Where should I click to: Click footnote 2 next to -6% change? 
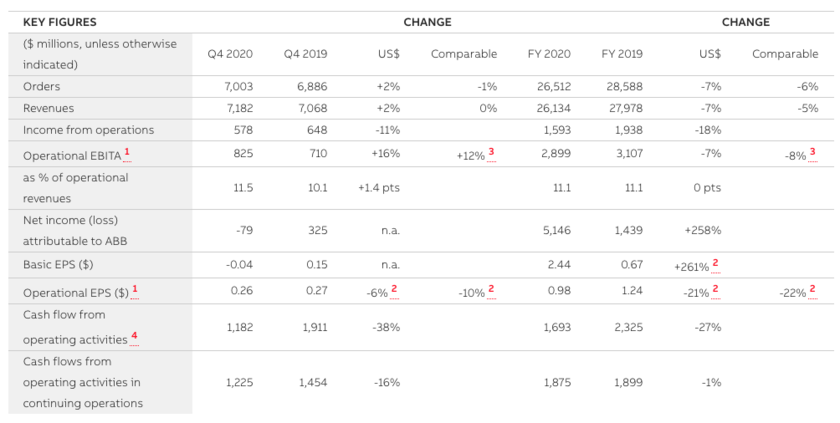(x=394, y=290)
